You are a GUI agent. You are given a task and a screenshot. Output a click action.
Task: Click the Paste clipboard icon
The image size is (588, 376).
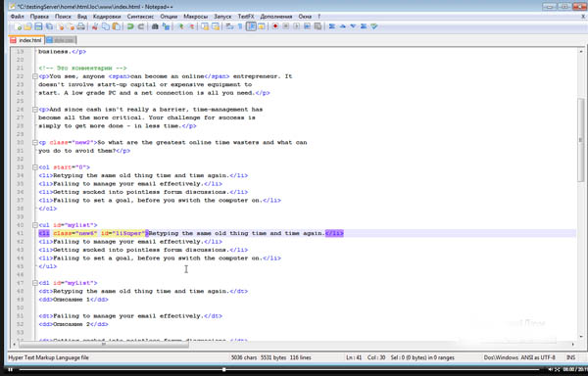(117, 26)
